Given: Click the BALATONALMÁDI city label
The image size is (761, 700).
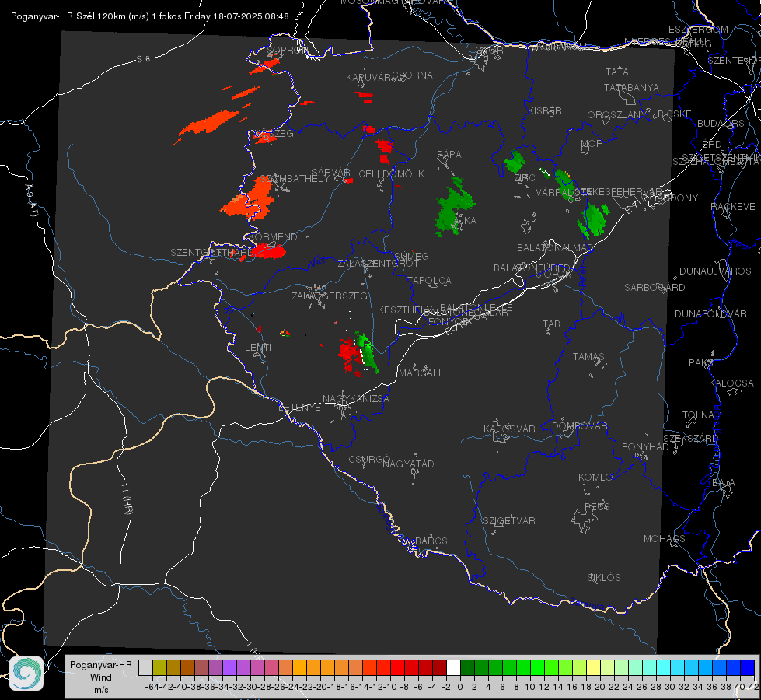Looking at the screenshot, I should coord(557,248).
